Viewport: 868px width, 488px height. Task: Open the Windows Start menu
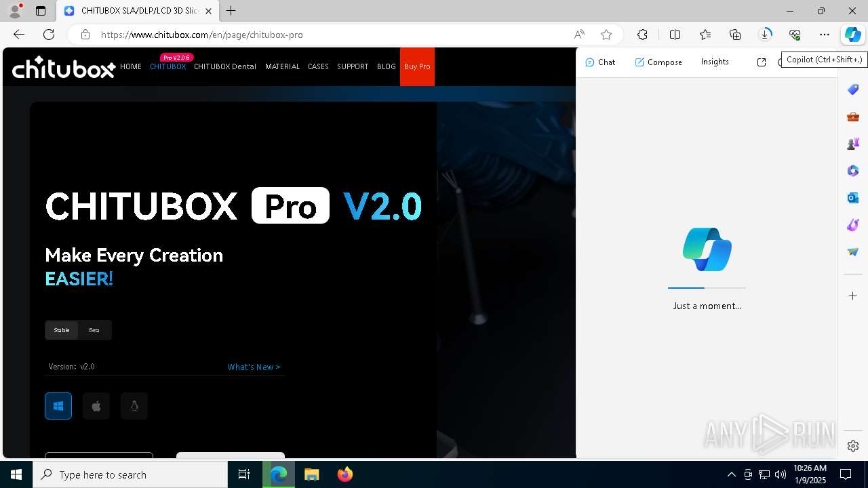[16, 474]
